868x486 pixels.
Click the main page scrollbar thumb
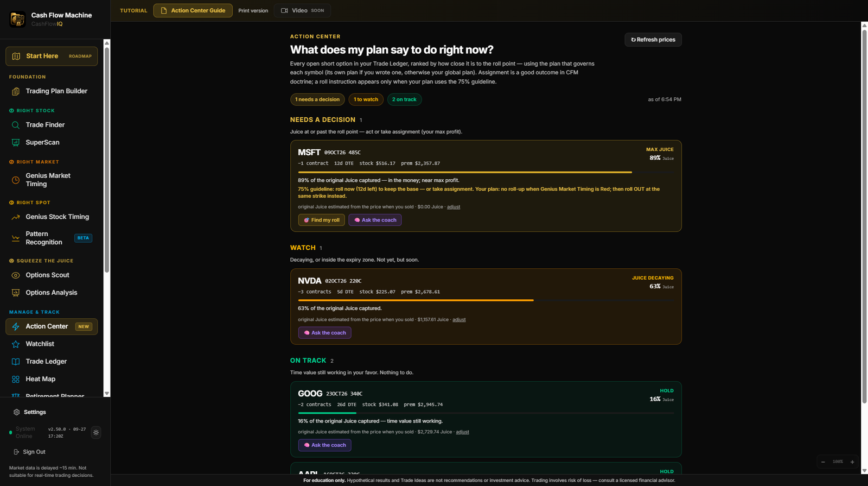(865, 216)
